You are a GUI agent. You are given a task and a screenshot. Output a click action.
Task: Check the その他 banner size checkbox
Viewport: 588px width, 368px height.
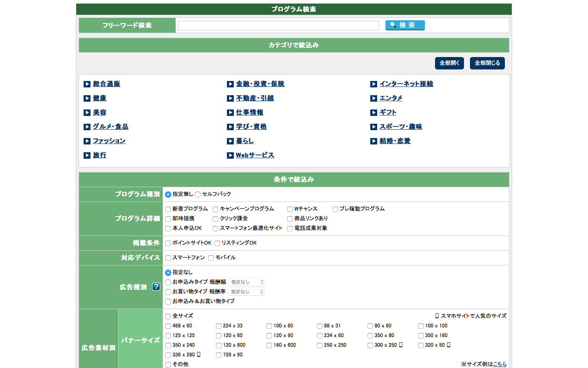click(x=168, y=365)
